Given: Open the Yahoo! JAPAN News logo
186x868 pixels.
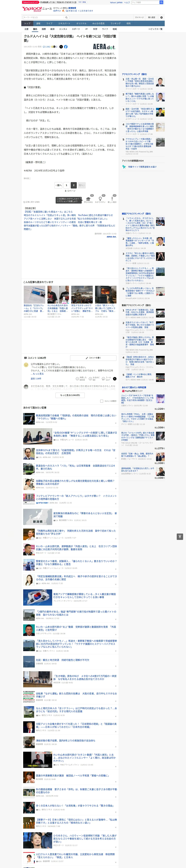Looking at the screenshot, I should click(x=37, y=9).
